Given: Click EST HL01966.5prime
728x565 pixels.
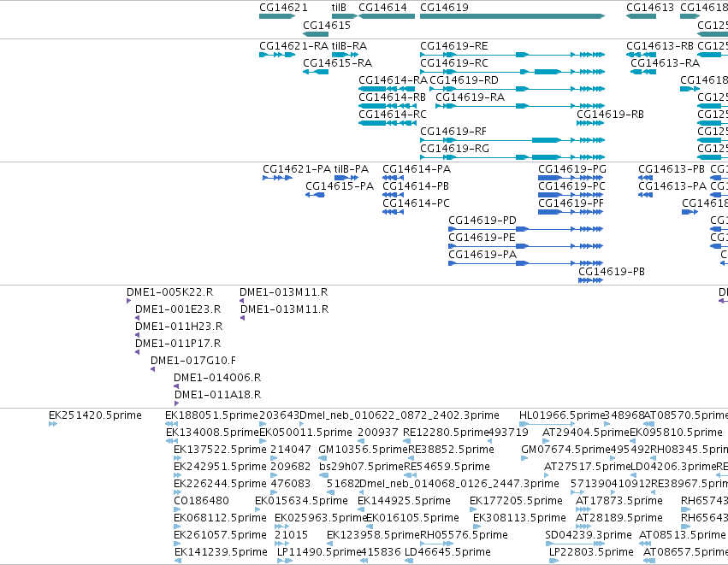Looking at the screenshot, I should point(547,424).
